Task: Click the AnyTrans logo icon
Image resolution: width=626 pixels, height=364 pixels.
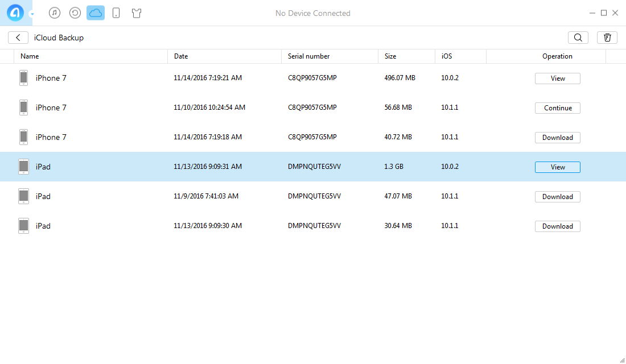Action: point(15,13)
